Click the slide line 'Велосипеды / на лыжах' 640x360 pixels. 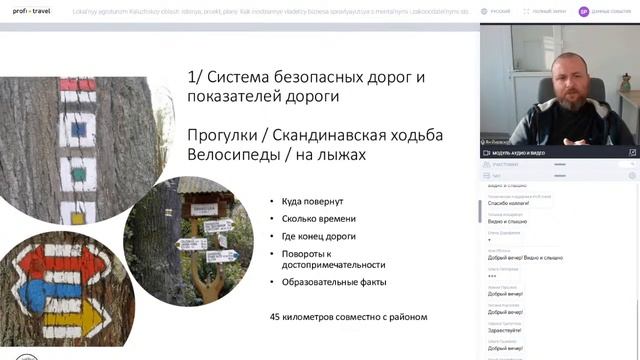[x=276, y=155]
